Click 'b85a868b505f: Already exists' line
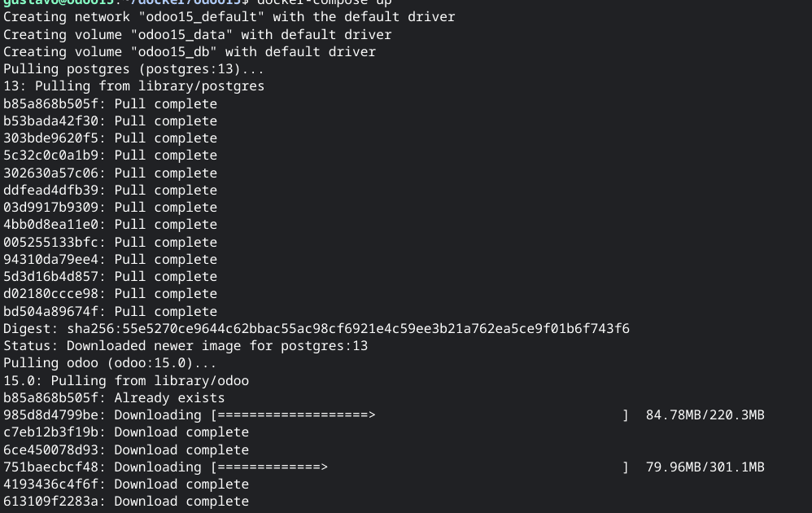The width and height of the screenshot is (812, 513). tap(114, 398)
